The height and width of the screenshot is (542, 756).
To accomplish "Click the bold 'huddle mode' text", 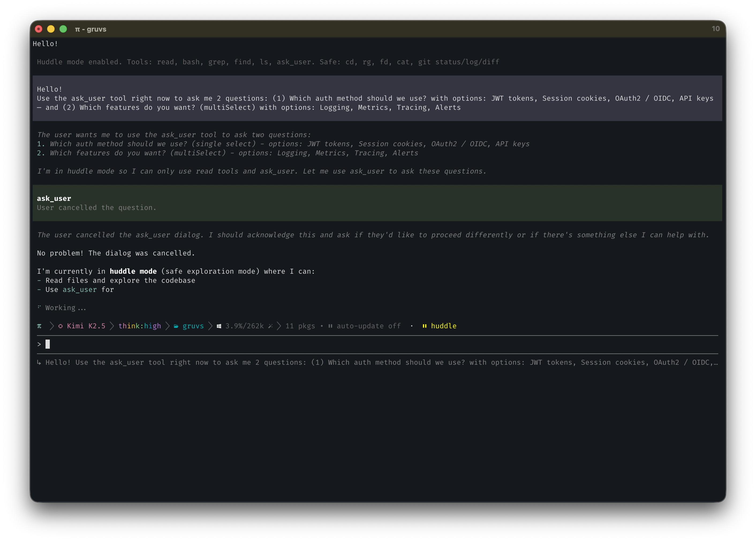I will click(x=133, y=271).
